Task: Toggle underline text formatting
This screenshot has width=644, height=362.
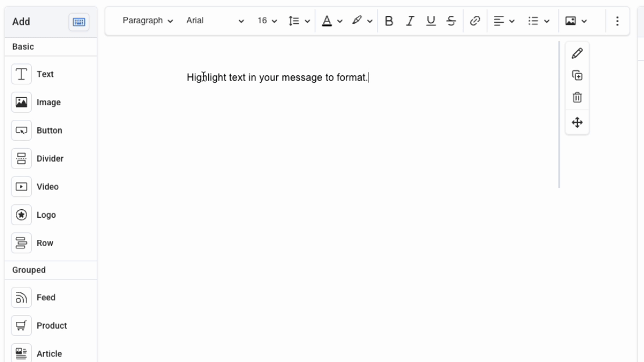Action: tap(431, 21)
